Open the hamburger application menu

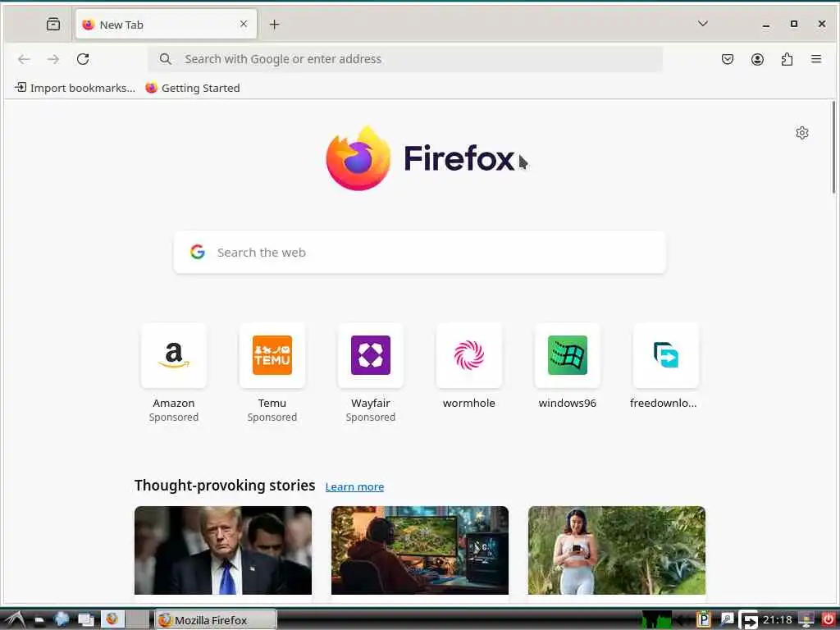point(816,59)
